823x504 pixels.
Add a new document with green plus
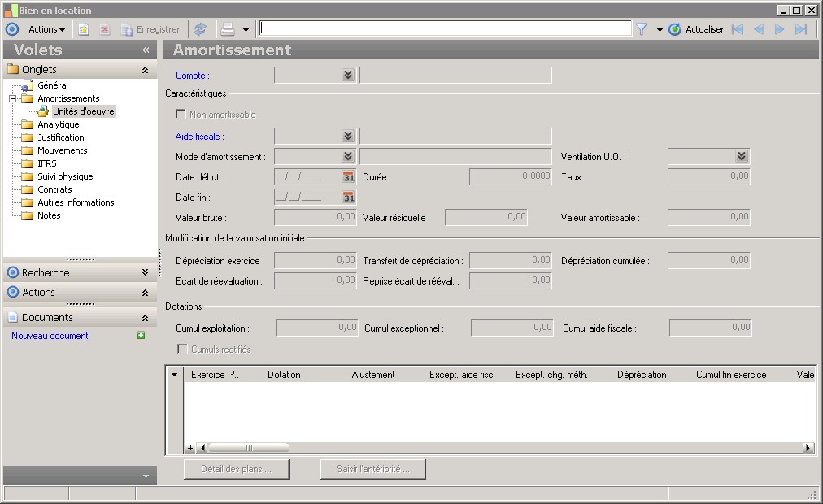point(141,336)
